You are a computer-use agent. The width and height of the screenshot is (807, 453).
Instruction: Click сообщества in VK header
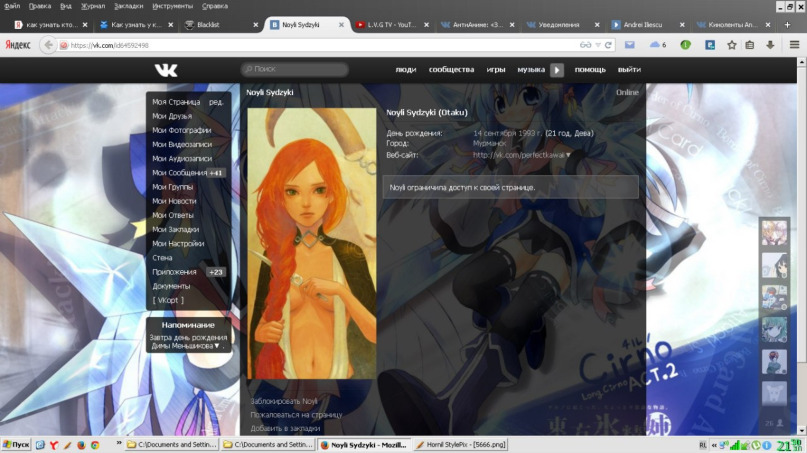[x=451, y=69]
